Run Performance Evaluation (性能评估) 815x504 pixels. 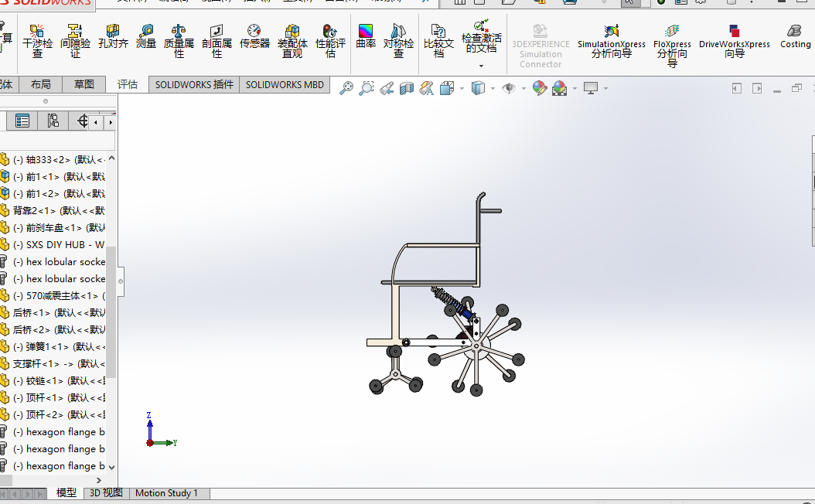coord(331,40)
